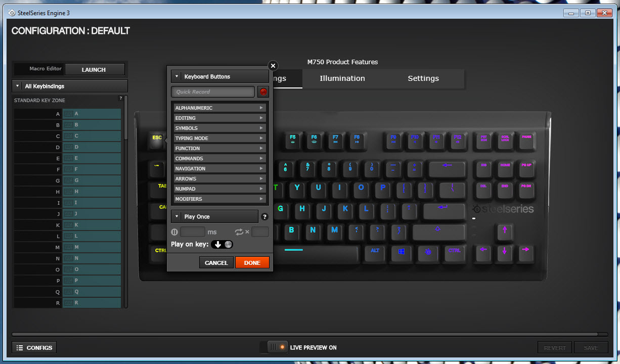This screenshot has width=620, height=364.
Task: Select the F12 key on the keyboard image
Action: [457, 141]
